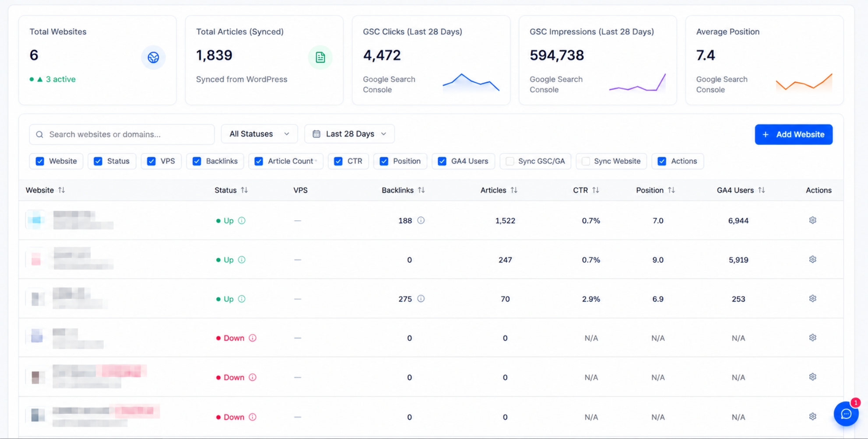Open the Last 28 Days date dropdown
Image resolution: width=868 pixels, height=439 pixels.
(349, 134)
